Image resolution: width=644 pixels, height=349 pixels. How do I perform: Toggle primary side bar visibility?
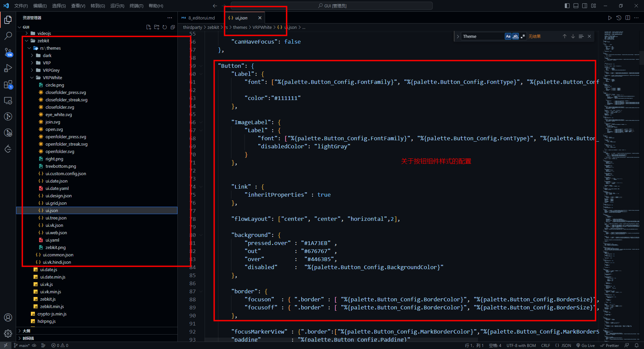(x=567, y=6)
